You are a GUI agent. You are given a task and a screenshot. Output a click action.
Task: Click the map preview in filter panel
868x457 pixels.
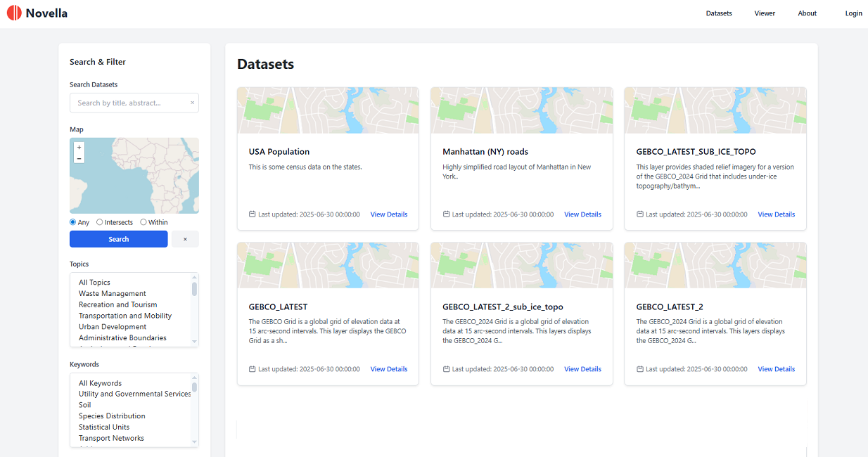(134, 176)
